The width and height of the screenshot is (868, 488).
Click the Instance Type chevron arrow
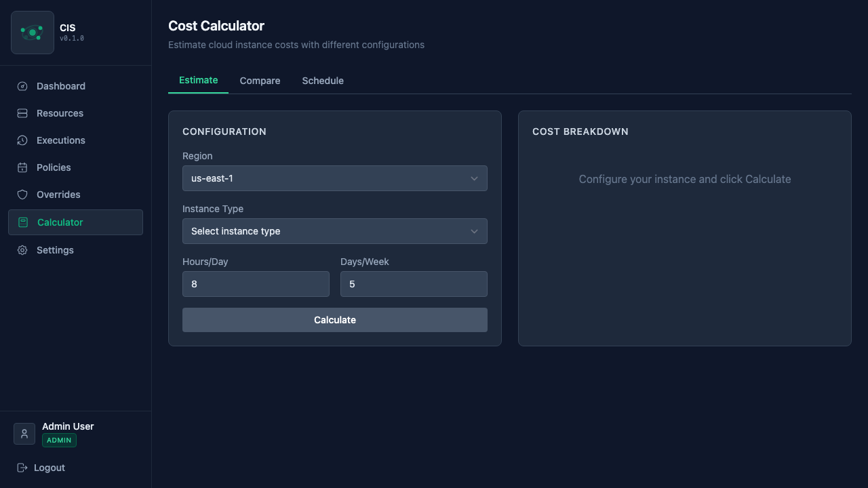tap(475, 231)
